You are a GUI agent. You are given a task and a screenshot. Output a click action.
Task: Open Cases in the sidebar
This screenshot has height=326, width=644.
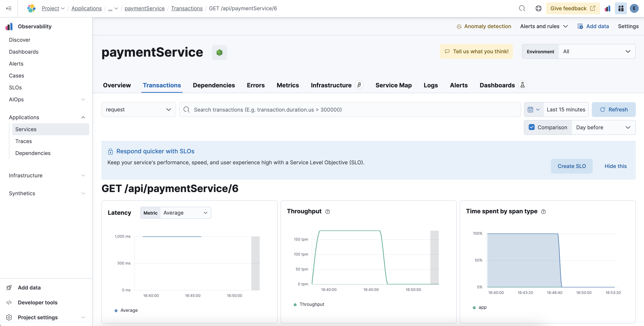16,76
